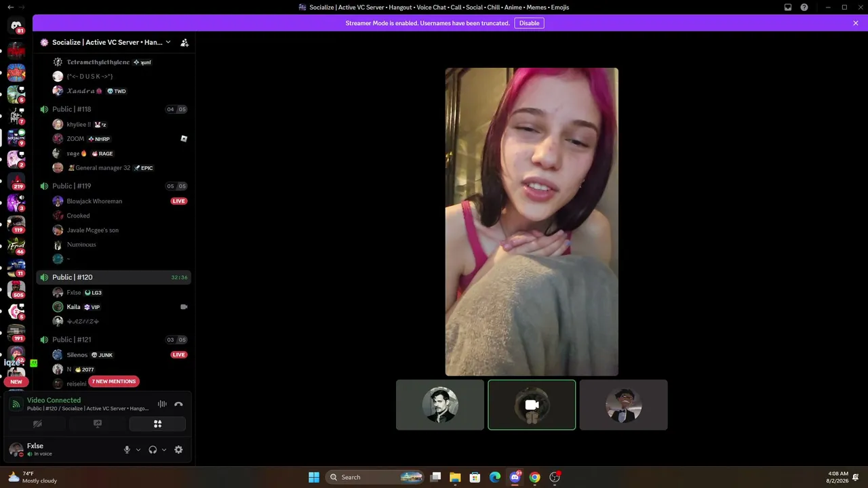
Task: Join the Public | #121 voice channel
Action: pos(113,340)
